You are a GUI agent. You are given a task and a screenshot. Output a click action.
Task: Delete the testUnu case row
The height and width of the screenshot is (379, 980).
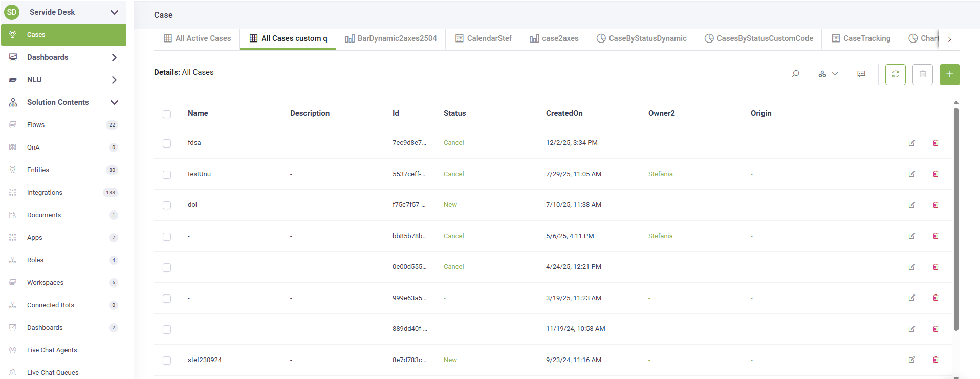(x=935, y=174)
